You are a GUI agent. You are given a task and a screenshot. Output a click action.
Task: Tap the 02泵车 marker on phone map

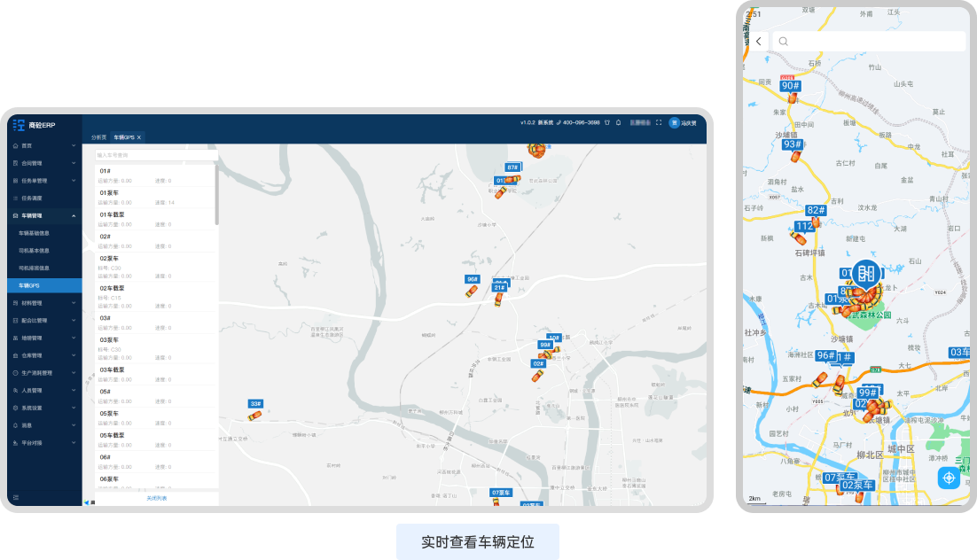(856, 485)
